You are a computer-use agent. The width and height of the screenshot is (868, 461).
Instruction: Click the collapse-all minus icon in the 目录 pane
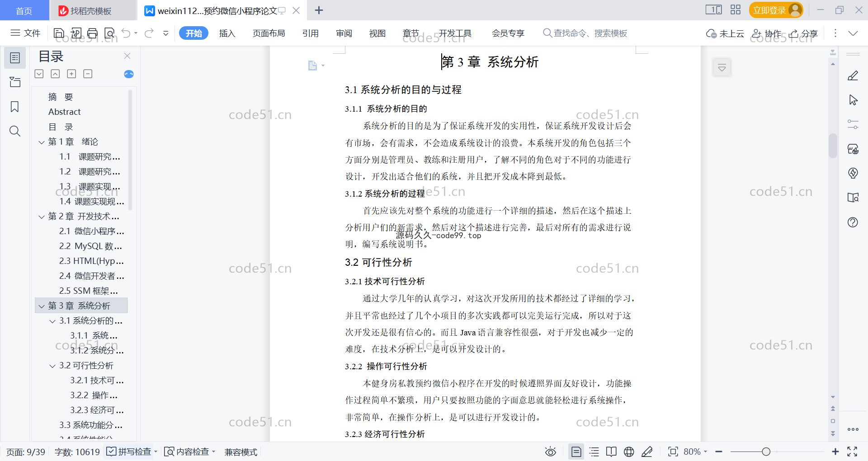[x=88, y=74]
